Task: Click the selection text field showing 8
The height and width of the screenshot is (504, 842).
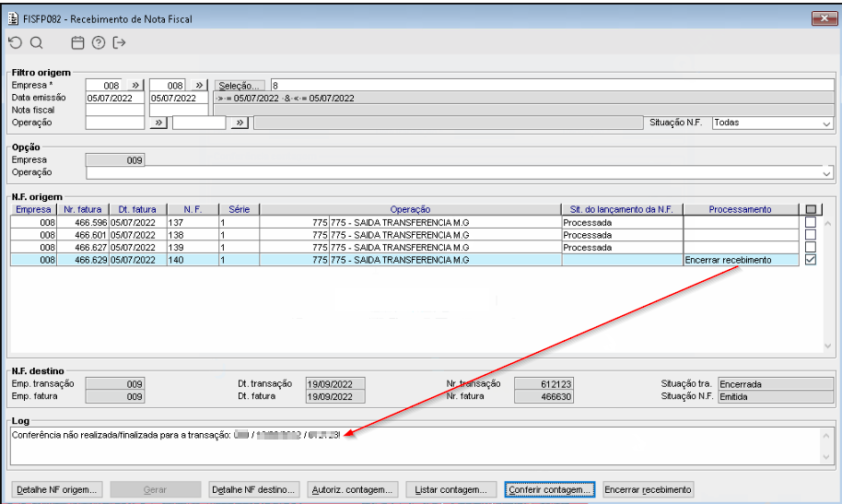Action: (552, 86)
